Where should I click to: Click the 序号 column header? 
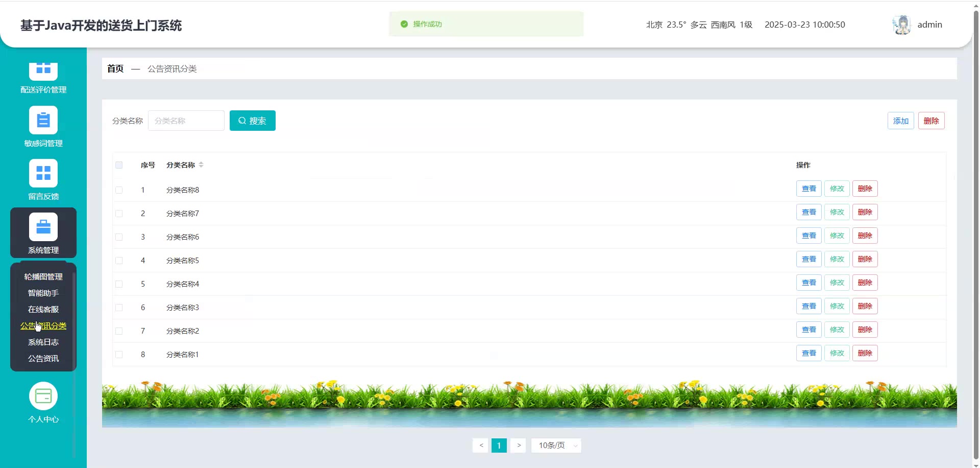(148, 165)
